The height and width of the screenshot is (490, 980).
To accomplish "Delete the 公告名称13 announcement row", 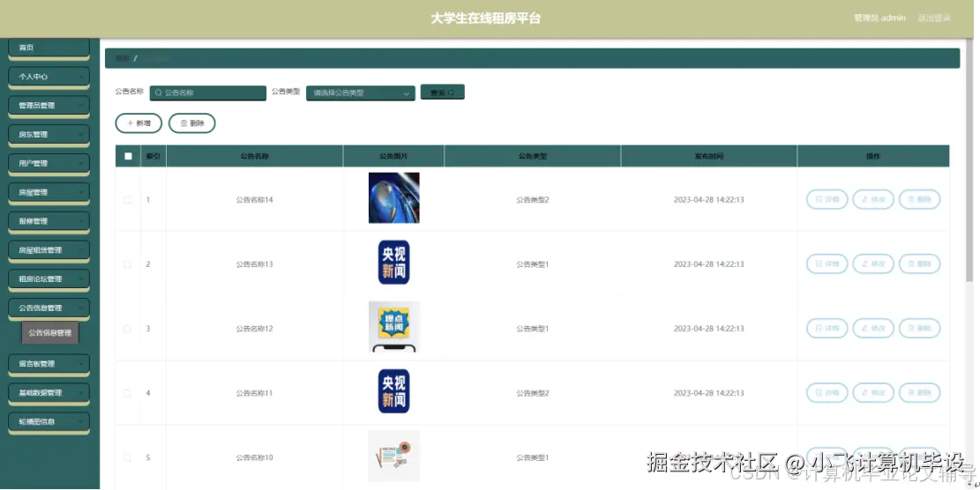I will (919, 264).
